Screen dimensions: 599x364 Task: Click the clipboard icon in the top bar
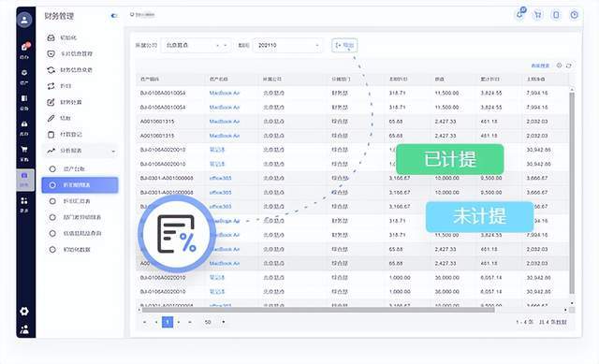[x=556, y=15]
